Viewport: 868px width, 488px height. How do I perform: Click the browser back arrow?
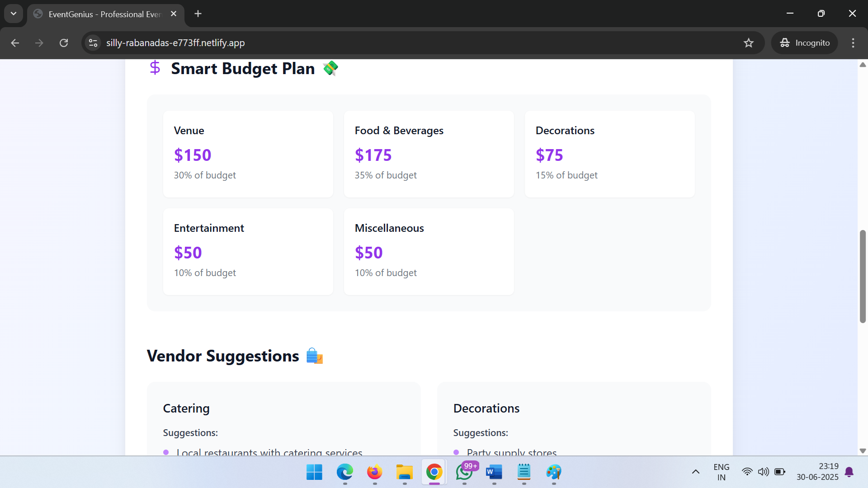pyautogui.click(x=15, y=43)
